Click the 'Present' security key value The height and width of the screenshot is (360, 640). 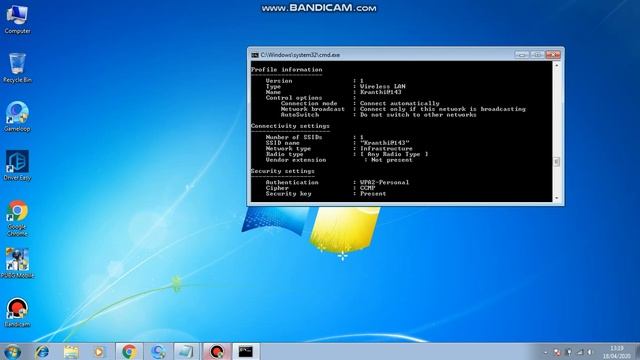click(373, 194)
